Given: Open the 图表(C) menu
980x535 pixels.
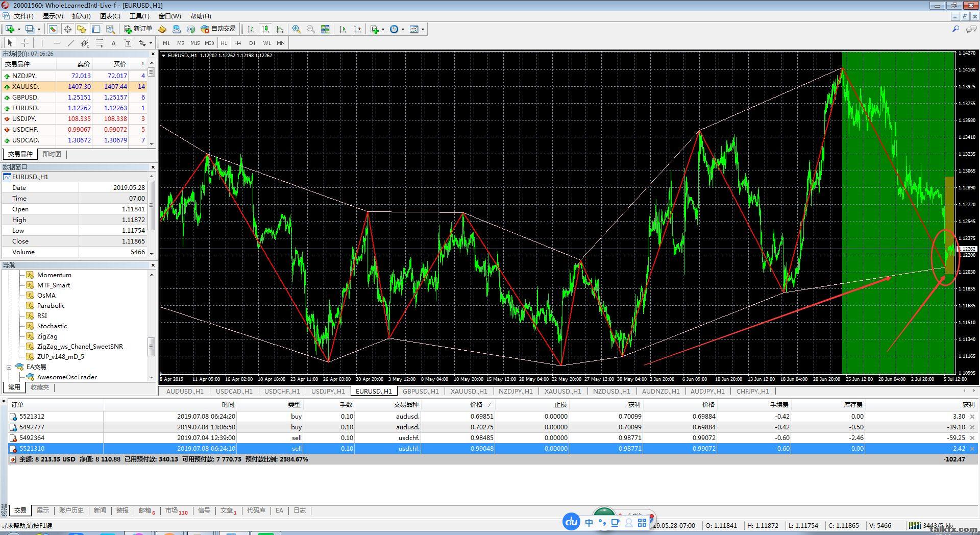Looking at the screenshot, I should tap(110, 16).
